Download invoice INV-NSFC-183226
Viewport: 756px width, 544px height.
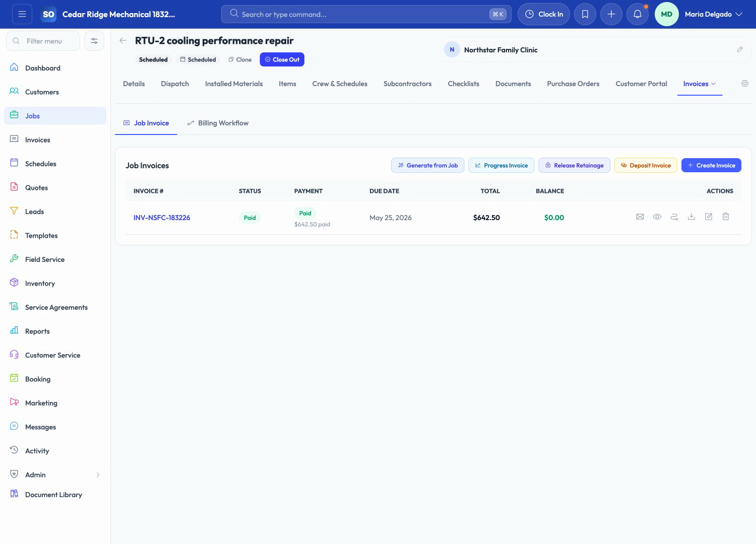click(691, 217)
